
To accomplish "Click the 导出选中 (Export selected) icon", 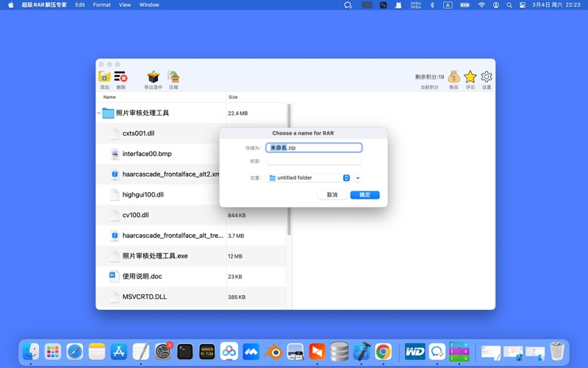I will pos(153,77).
